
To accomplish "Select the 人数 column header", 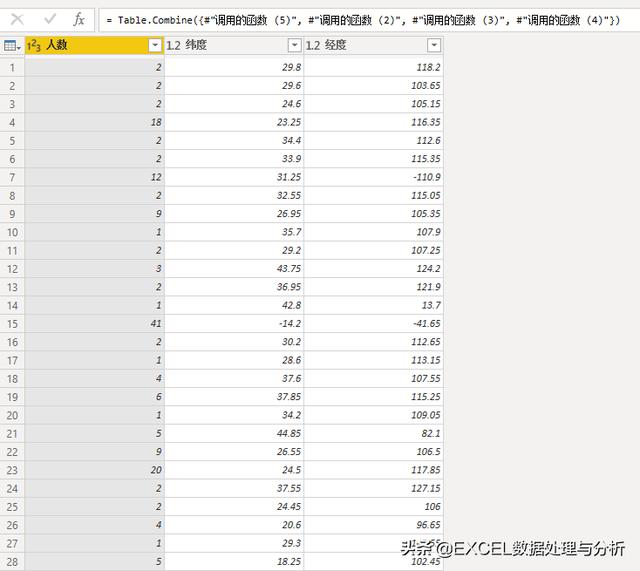I will coord(90,45).
